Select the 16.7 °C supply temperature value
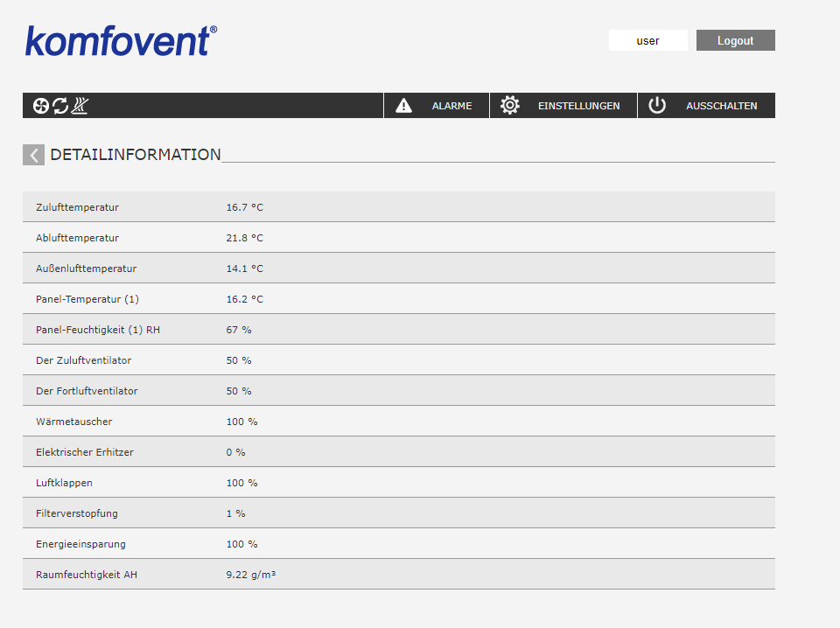 pos(244,207)
